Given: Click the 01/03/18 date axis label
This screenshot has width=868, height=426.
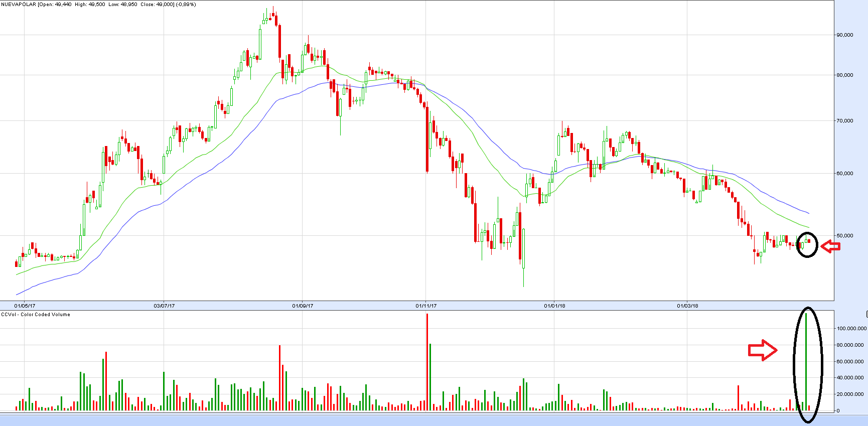Looking at the screenshot, I should [x=687, y=306].
